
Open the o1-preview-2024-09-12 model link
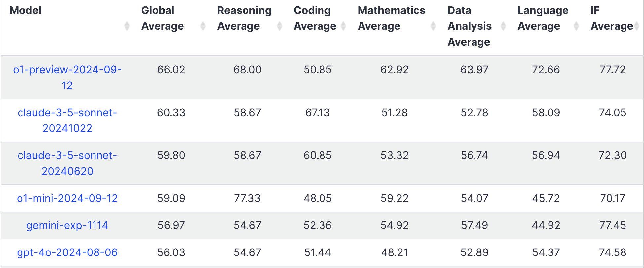67,77
